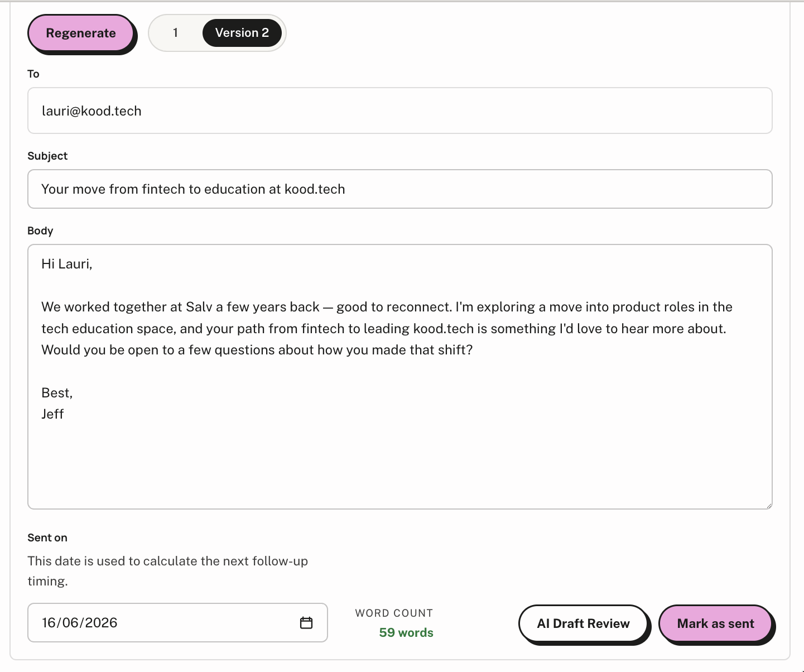804x672 pixels.
Task: Click the "Sent on" label
Action: (x=47, y=537)
